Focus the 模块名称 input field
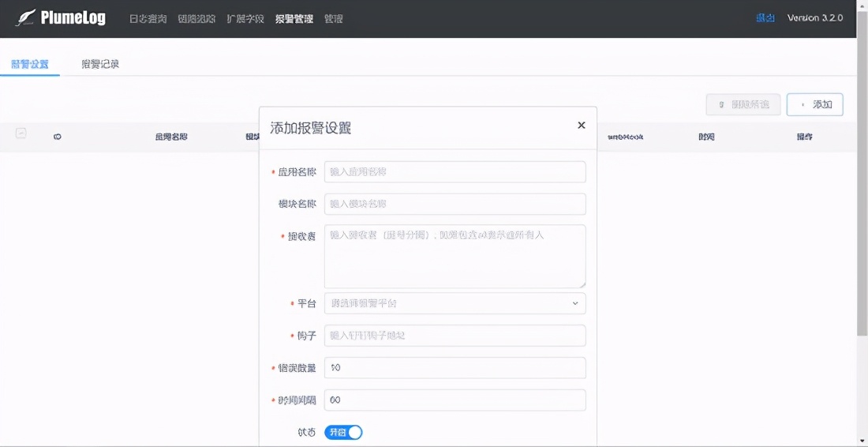Viewport: 868px width, 447px height. (x=455, y=204)
